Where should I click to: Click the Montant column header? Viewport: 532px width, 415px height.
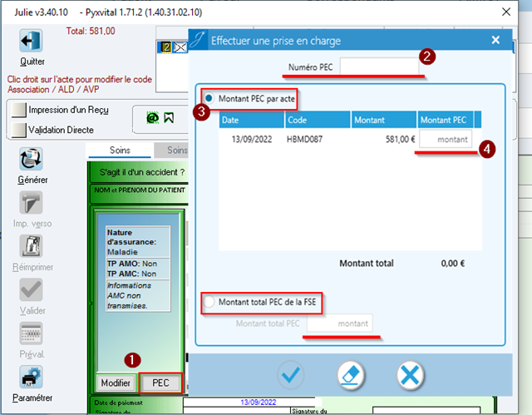tap(384, 120)
